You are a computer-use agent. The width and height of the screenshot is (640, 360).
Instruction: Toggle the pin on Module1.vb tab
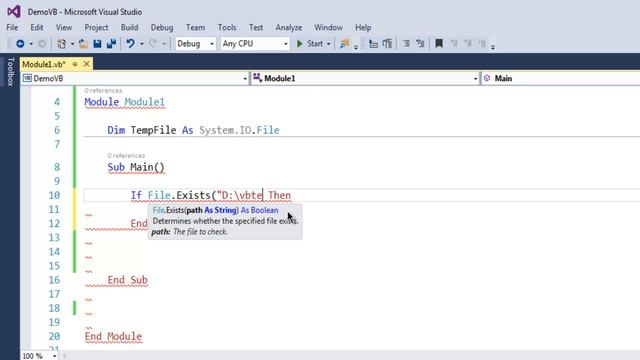point(75,64)
